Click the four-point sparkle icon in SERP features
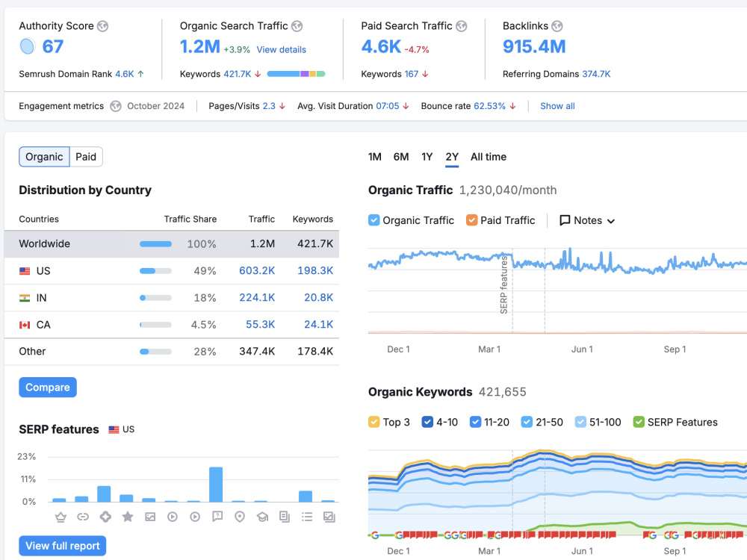 pos(105,517)
